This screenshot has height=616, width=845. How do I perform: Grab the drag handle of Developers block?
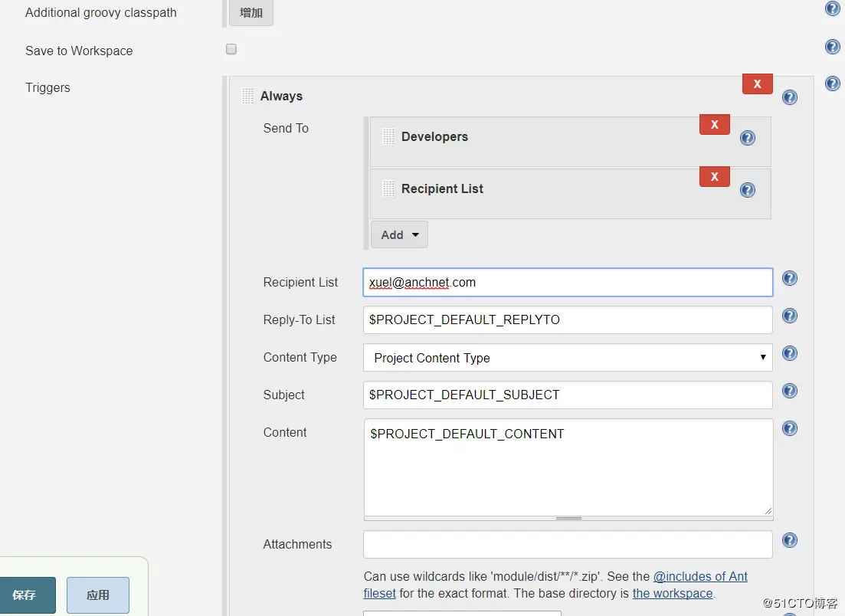pyautogui.click(x=388, y=136)
